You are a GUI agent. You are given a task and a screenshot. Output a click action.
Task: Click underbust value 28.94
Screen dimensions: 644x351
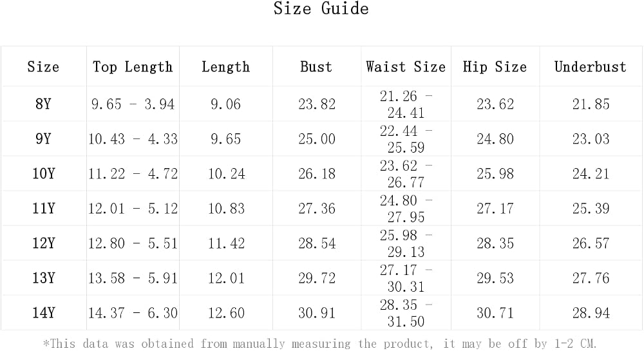tap(591, 313)
